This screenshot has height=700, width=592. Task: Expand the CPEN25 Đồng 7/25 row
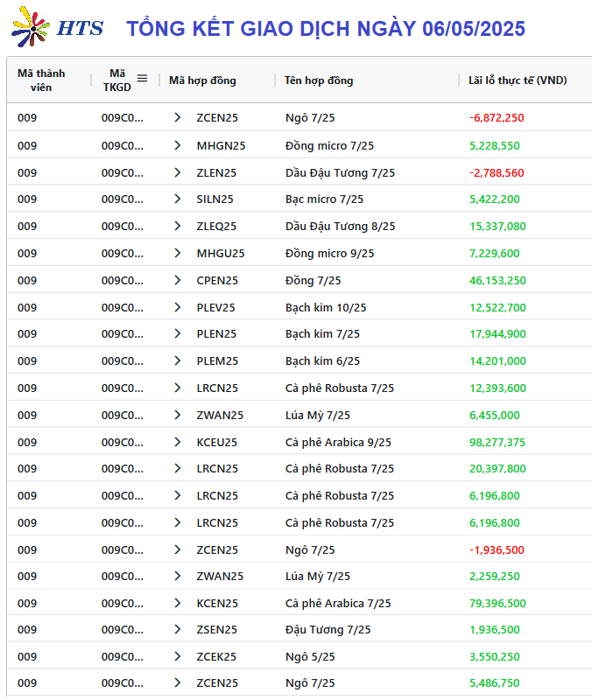[x=178, y=280]
